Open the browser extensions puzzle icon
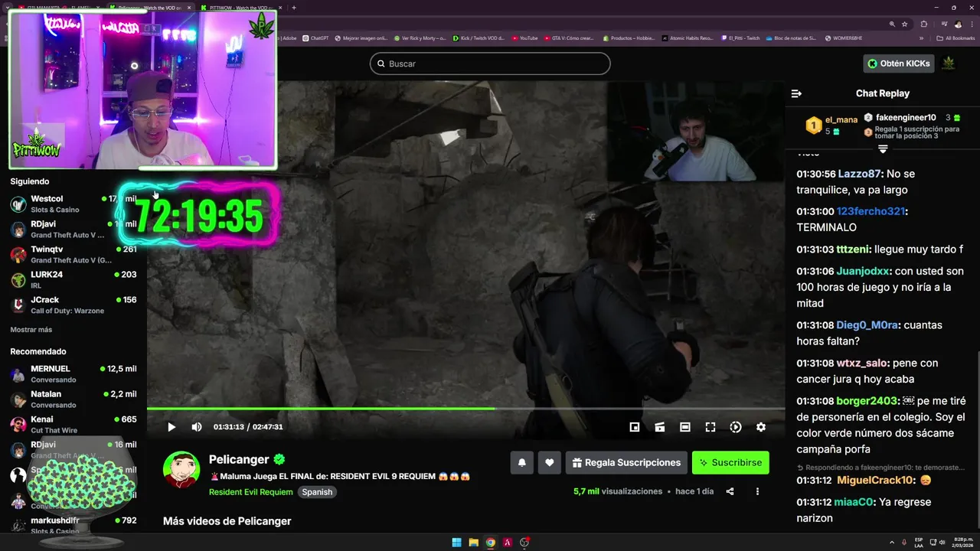This screenshot has height=551, width=980. click(924, 24)
